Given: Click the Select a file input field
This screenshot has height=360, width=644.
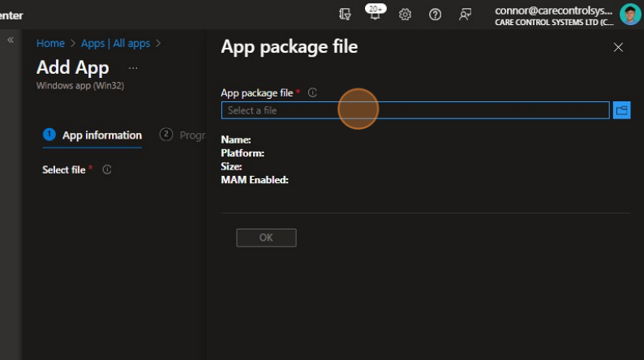Looking at the screenshot, I should 414,110.
